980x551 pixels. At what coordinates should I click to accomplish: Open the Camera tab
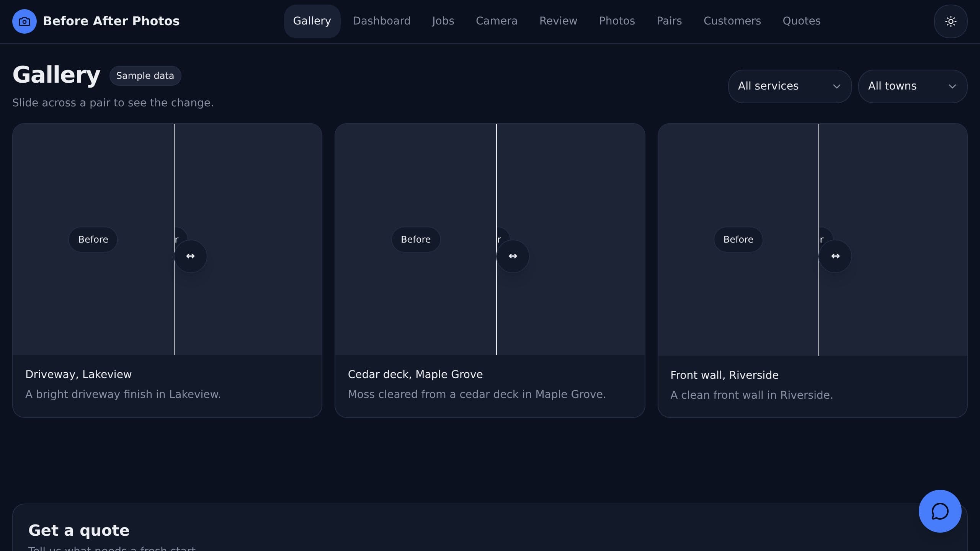pos(497,21)
